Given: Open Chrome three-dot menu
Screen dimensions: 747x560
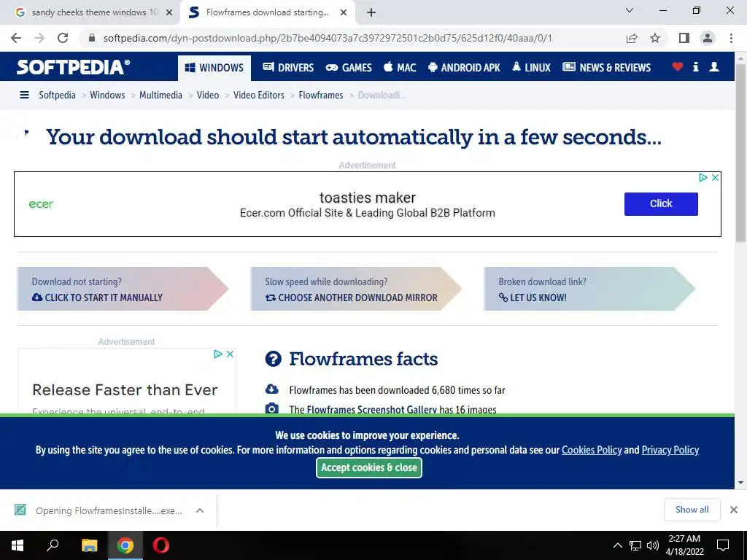Looking at the screenshot, I should (x=731, y=38).
